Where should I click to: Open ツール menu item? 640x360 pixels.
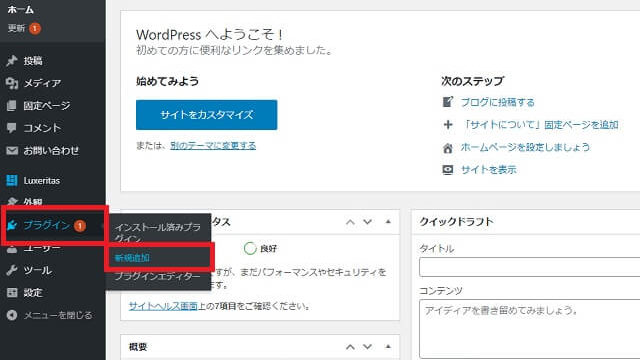[37, 270]
